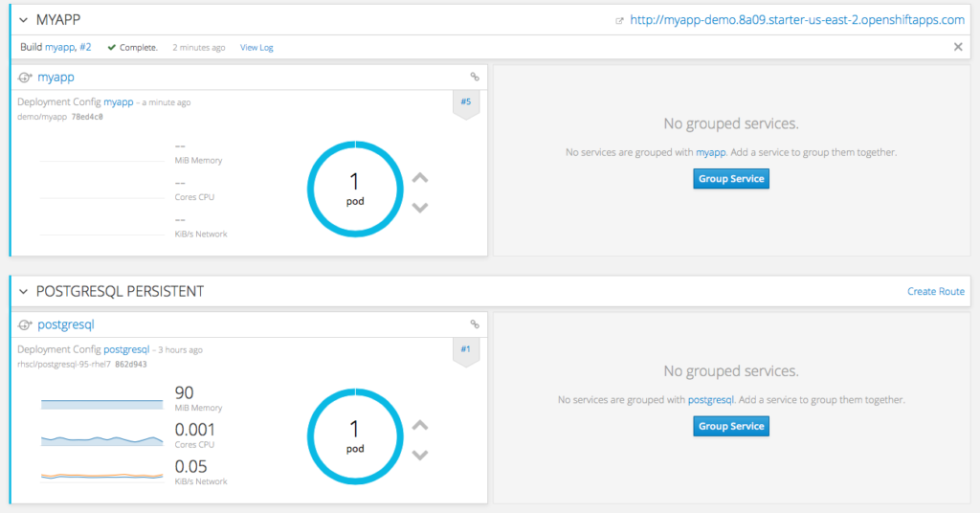980x513 pixels.
Task: Click the postgresql service icon
Action: 25,324
